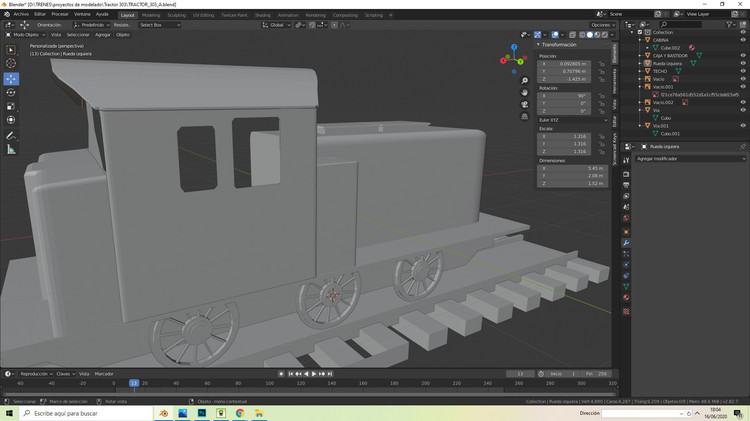Toggle lock on Posición X
The height and width of the screenshot is (421, 750).
[x=601, y=64]
